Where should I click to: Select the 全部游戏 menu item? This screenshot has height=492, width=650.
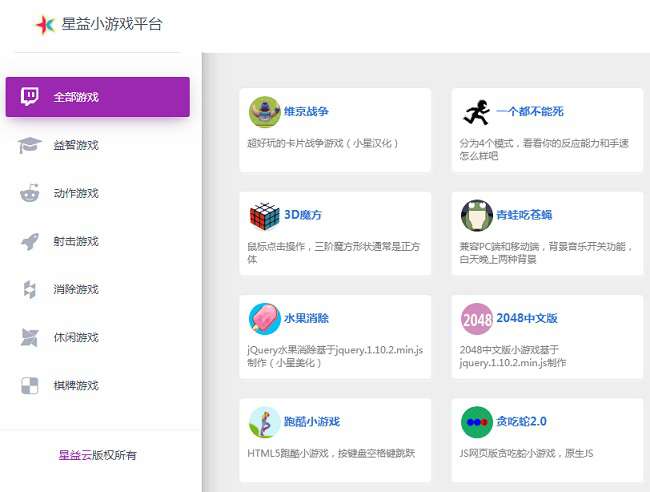pyautogui.click(x=97, y=97)
